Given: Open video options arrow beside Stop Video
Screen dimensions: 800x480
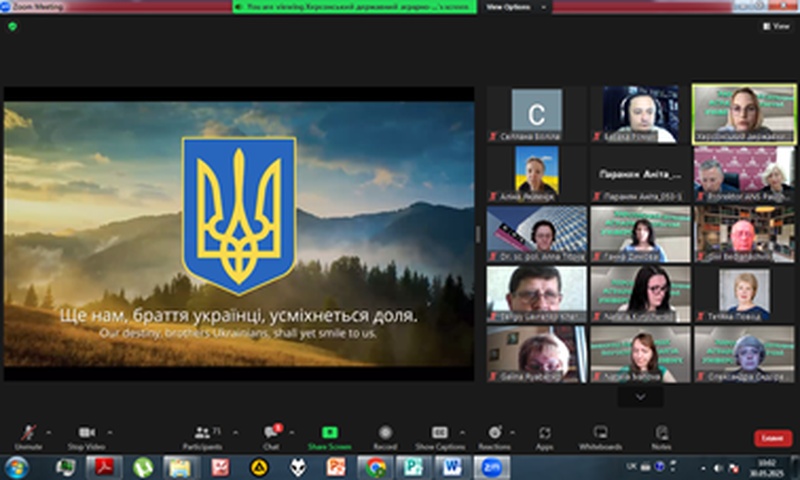Looking at the screenshot, I should pyautogui.click(x=110, y=433).
